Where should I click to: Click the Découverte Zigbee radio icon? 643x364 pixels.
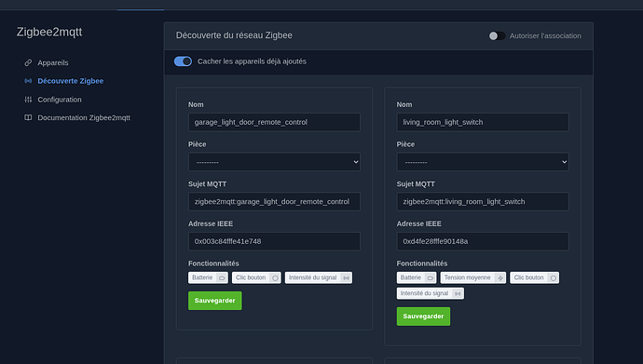tap(28, 81)
